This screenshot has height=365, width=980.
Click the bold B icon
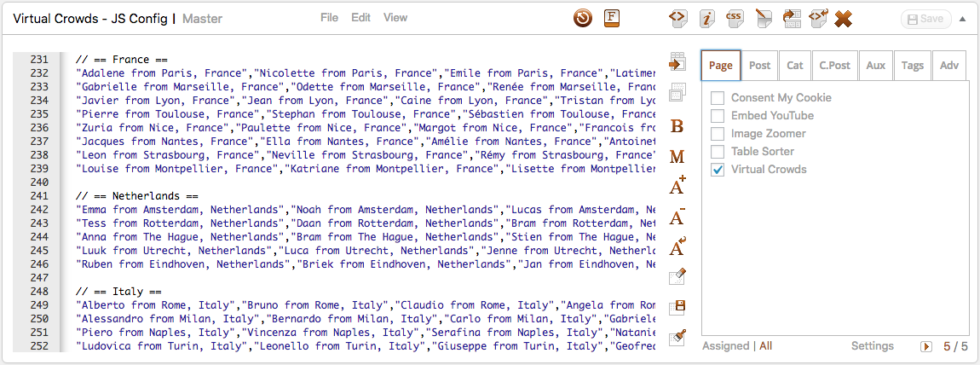tap(677, 126)
